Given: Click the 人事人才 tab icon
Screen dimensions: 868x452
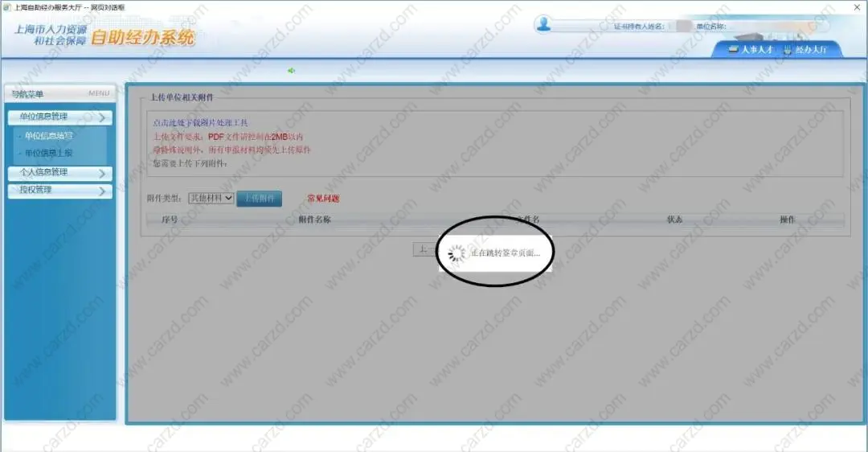Looking at the screenshot, I should [733, 50].
